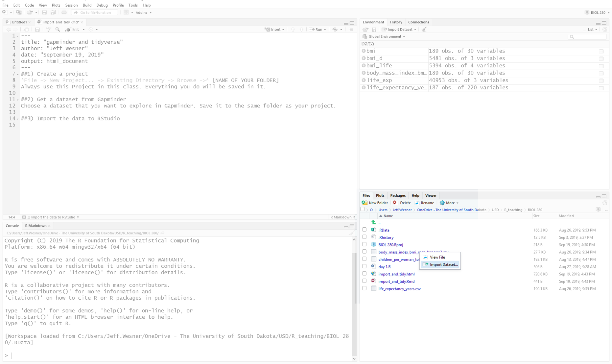Viewport: 612px width, 364px height.
Task: Click the find/replace magnifier icon in editor
Action: tap(58, 30)
